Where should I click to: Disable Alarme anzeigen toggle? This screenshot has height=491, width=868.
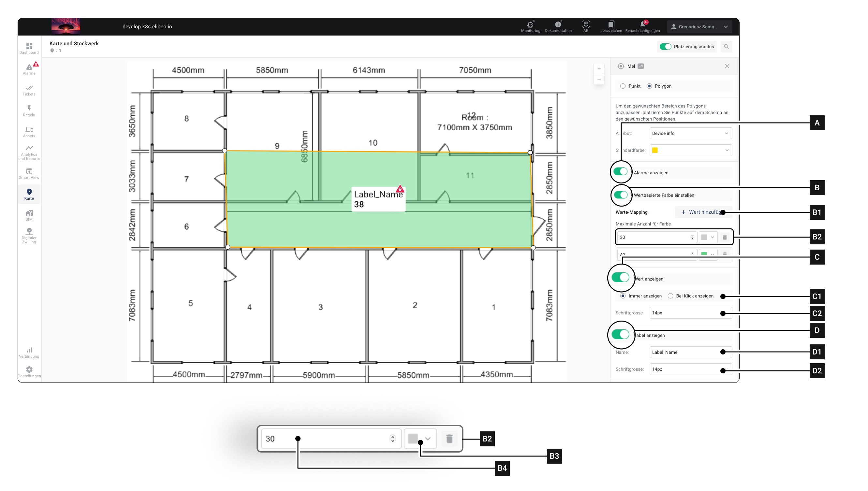(x=620, y=172)
